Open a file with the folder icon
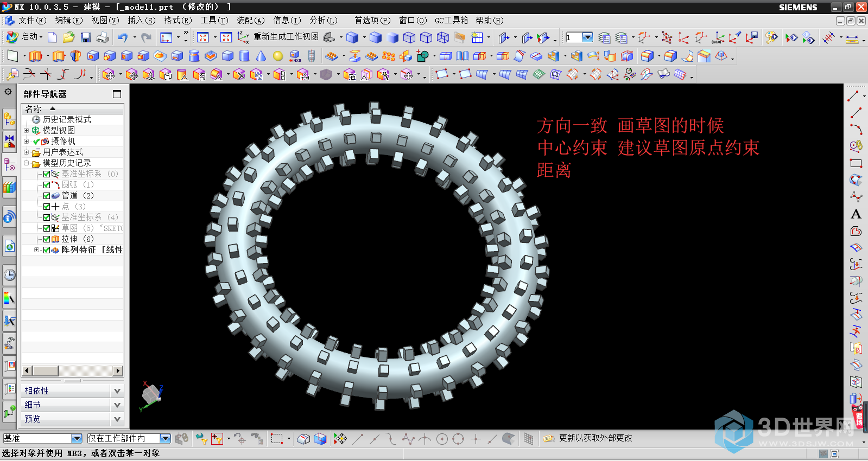This screenshot has height=461, width=868. tap(68, 37)
